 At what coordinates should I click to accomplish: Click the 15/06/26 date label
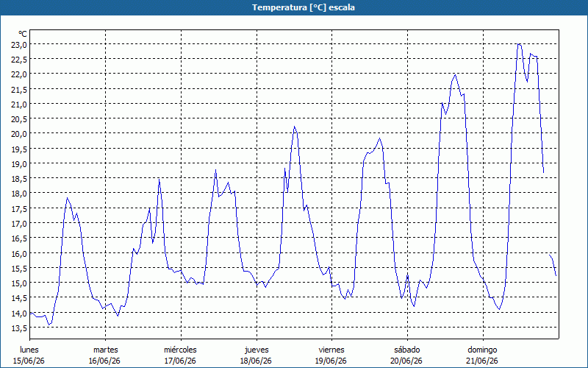tap(29, 361)
